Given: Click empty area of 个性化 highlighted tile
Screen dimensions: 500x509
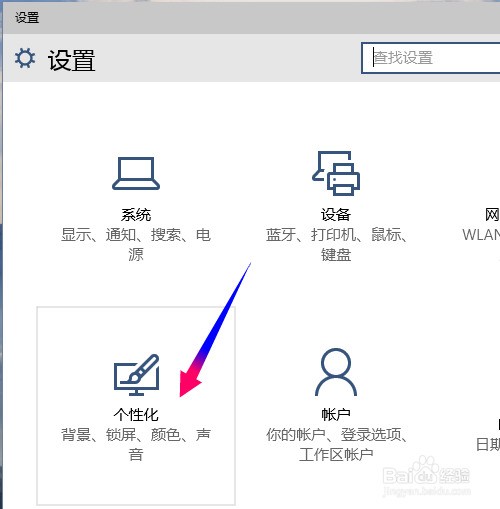Looking at the screenshot, I should (136, 483).
